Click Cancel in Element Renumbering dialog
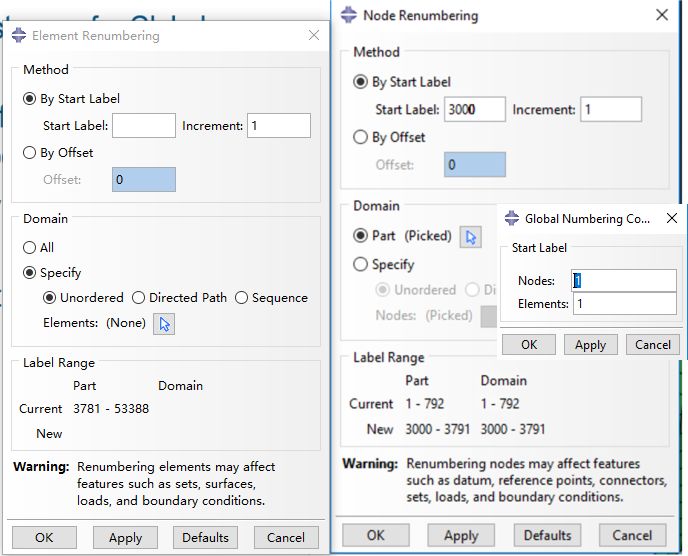This screenshot has width=688, height=556. pos(286,538)
